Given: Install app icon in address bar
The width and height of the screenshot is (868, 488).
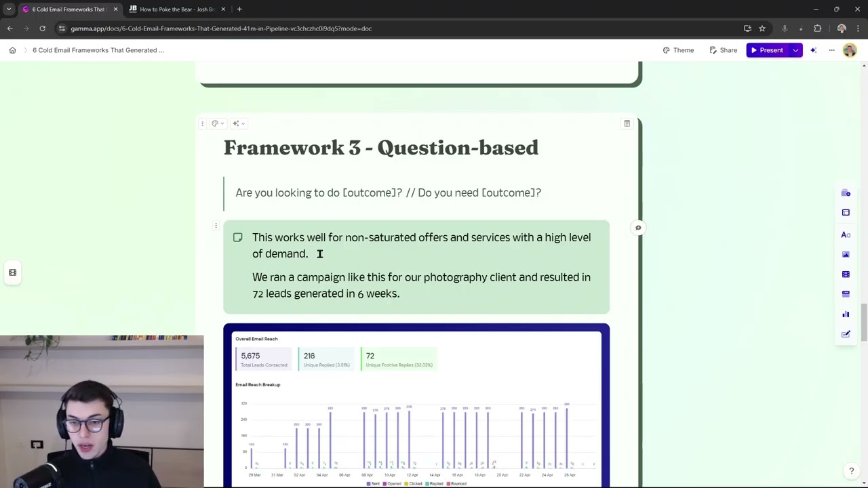Looking at the screenshot, I should click(747, 28).
